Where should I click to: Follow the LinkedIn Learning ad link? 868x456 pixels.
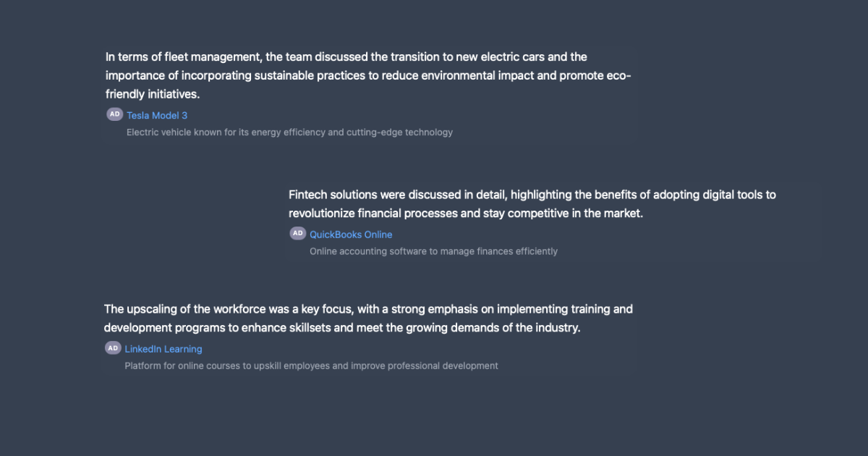(x=163, y=348)
